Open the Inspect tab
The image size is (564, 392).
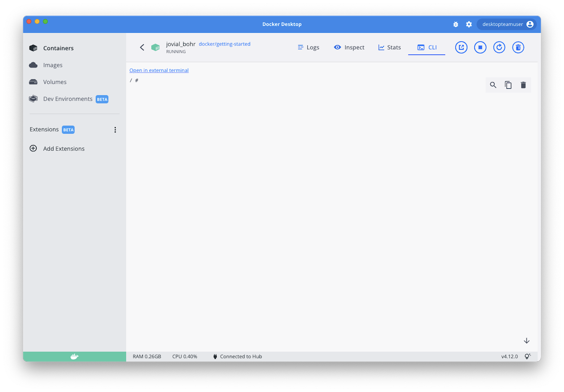(x=349, y=47)
